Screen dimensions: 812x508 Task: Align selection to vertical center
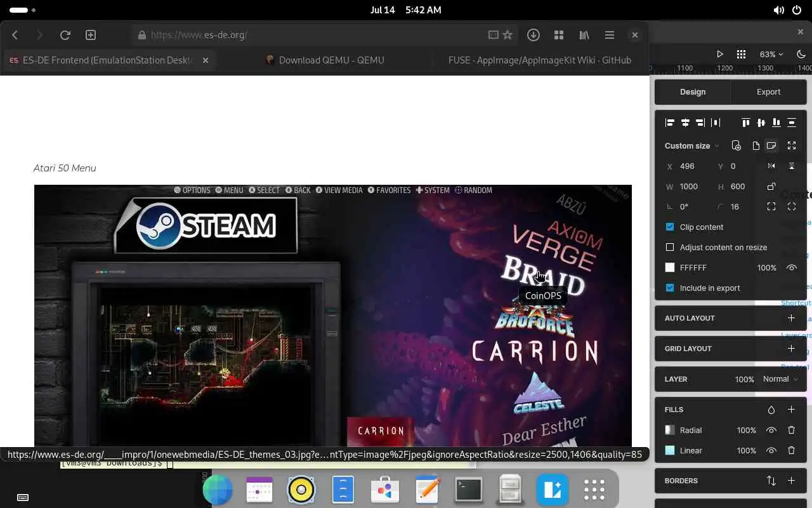[x=761, y=123]
